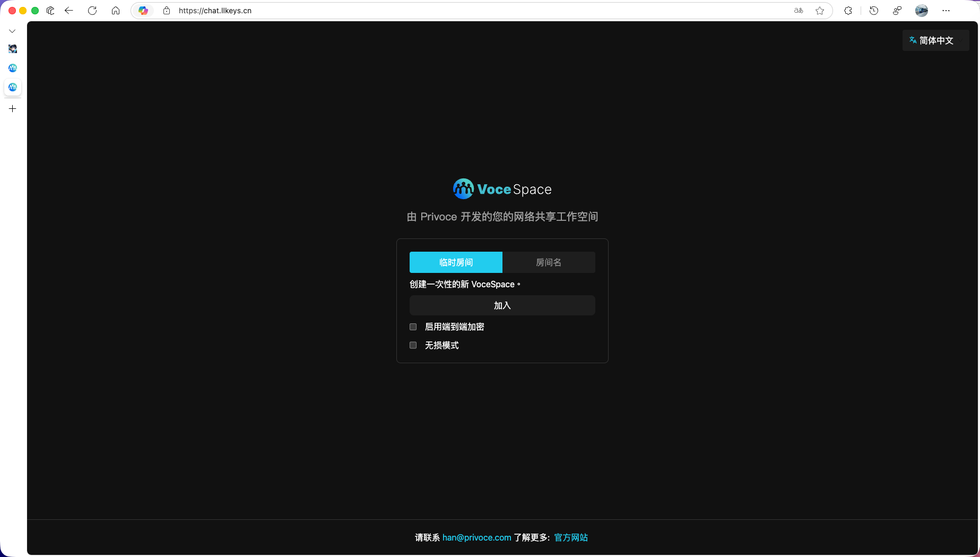Collapse the vertical tabs chevron

(x=12, y=31)
